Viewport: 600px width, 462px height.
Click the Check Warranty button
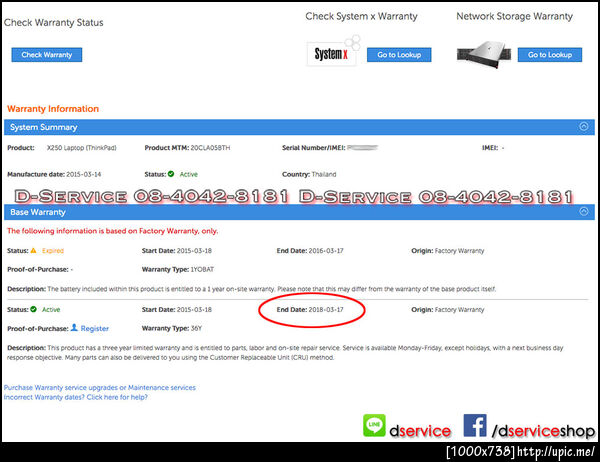tap(47, 55)
